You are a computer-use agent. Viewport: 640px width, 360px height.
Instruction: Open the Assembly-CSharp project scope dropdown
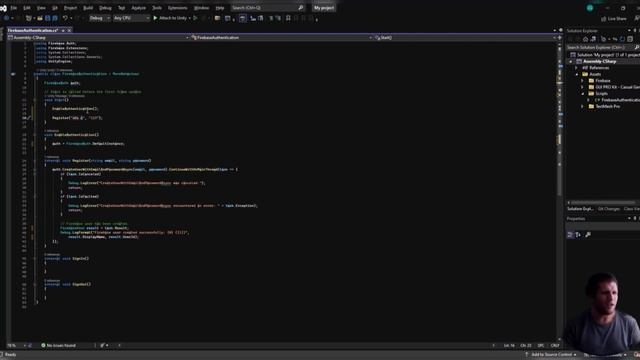[x=98, y=38]
